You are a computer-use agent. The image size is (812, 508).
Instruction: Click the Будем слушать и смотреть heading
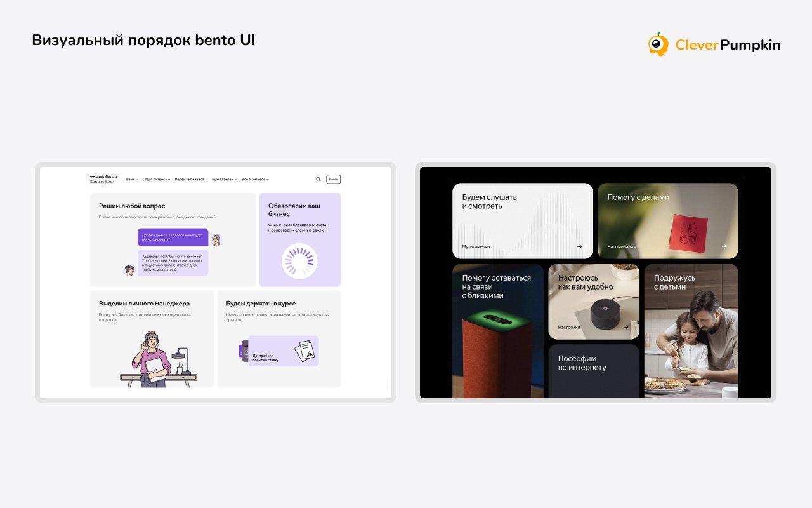490,202
